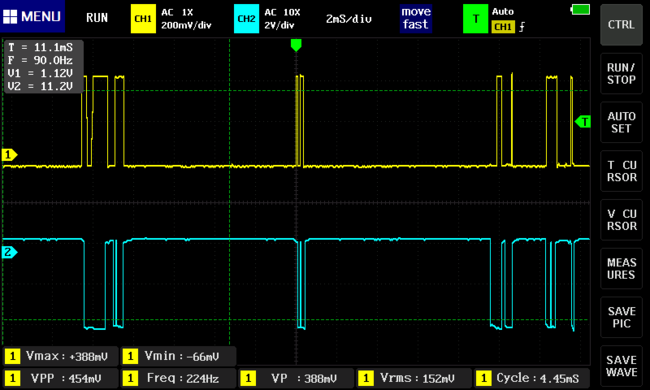Toggle the move fast mode
650x390 pixels.
(x=416, y=19)
